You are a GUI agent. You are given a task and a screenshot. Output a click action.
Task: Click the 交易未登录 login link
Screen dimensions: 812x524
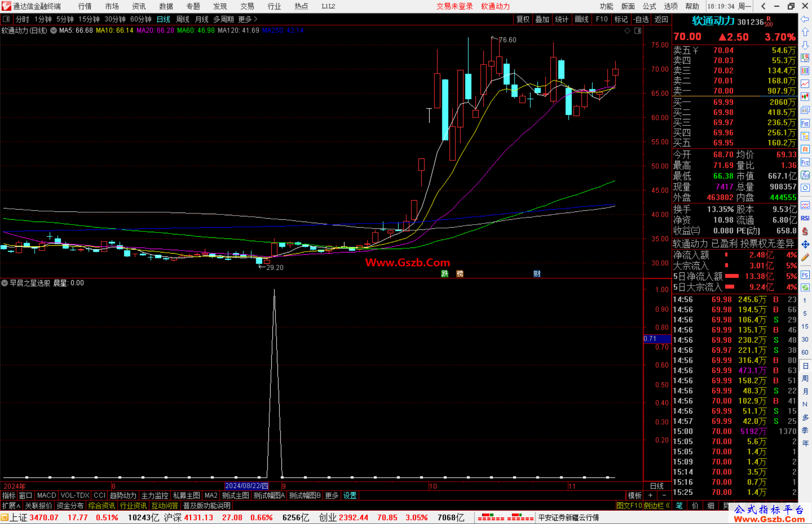pos(454,6)
